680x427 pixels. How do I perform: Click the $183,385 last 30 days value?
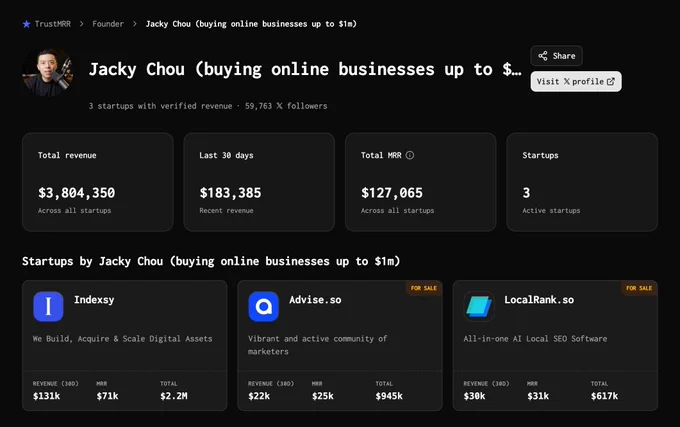point(230,193)
